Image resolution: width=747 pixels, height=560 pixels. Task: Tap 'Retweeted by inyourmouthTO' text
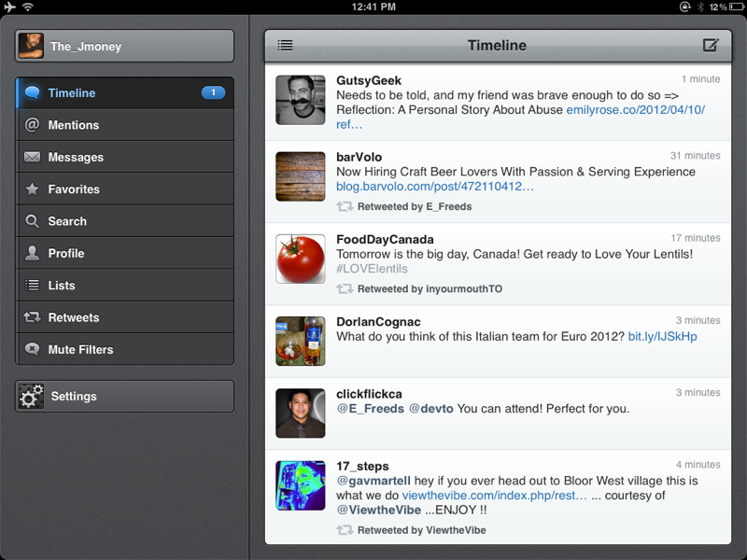click(430, 289)
